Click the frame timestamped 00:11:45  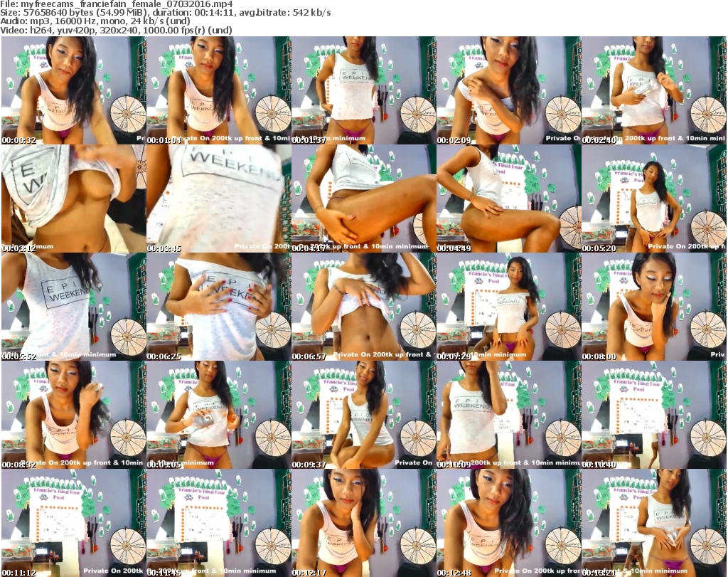tap(218, 523)
